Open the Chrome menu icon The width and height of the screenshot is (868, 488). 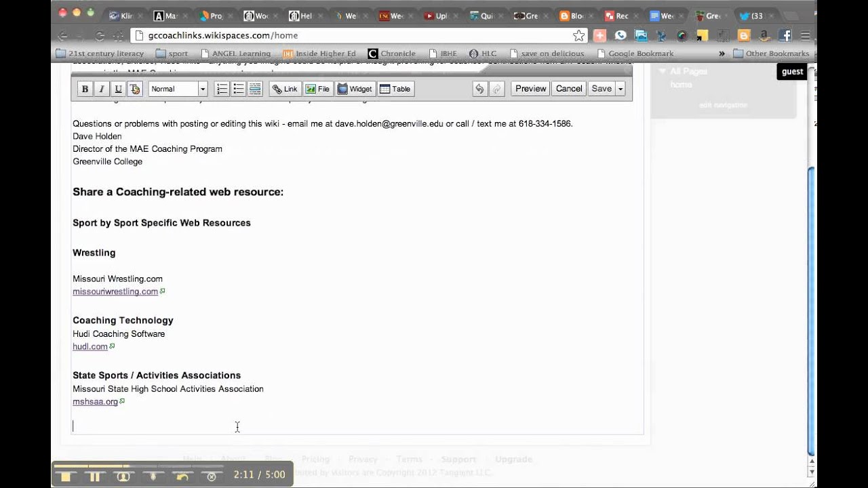[x=806, y=36]
